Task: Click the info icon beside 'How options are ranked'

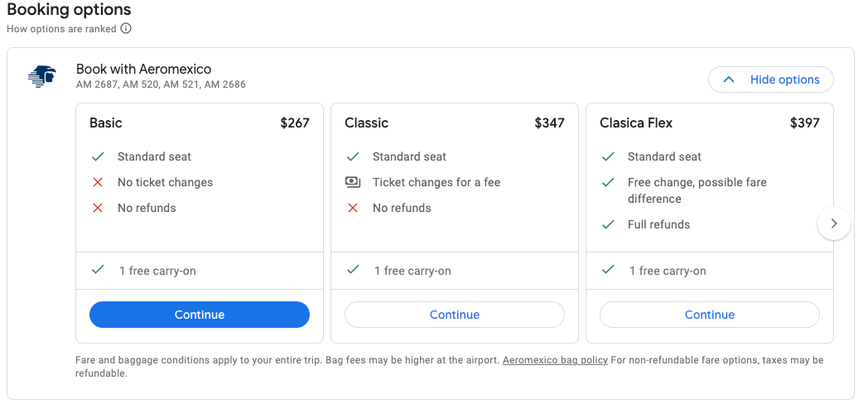Action: [126, 28]
